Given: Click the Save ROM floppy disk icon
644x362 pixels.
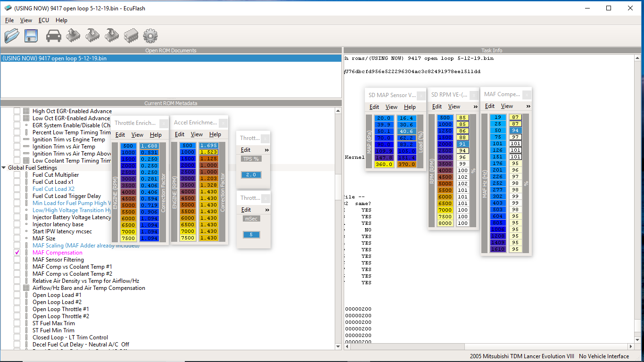Looking at the screenshot, I should click(x=31, y=35).
